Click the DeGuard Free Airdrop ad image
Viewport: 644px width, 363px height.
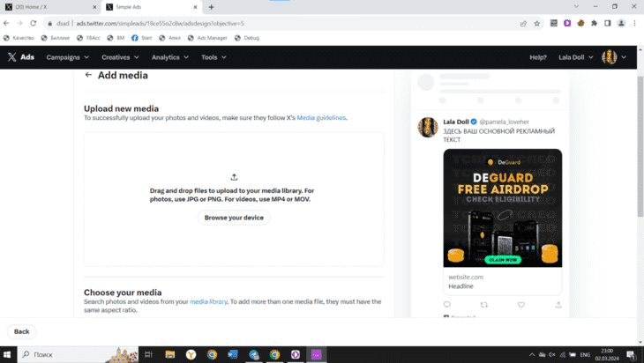(503, 208)
